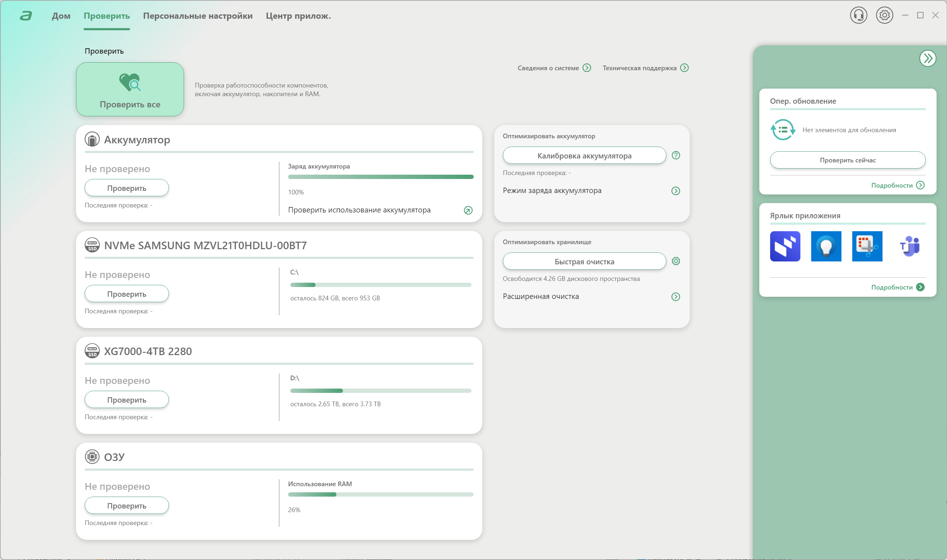Image resolution: width=947 pixels, height=560 pixels.
Task: Open the light bulb tips app shortcut
Action: pyautogui.click(x=826, y=246)
